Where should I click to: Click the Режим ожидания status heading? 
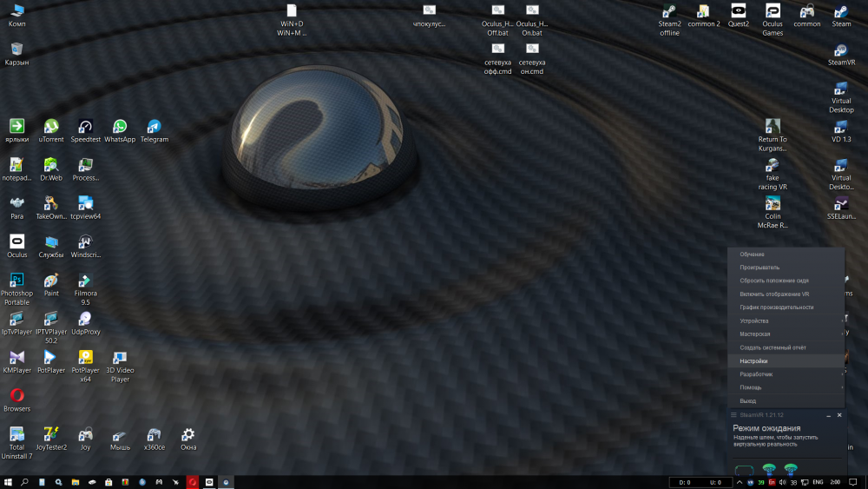pyautogui.click(x=766, y=428)
